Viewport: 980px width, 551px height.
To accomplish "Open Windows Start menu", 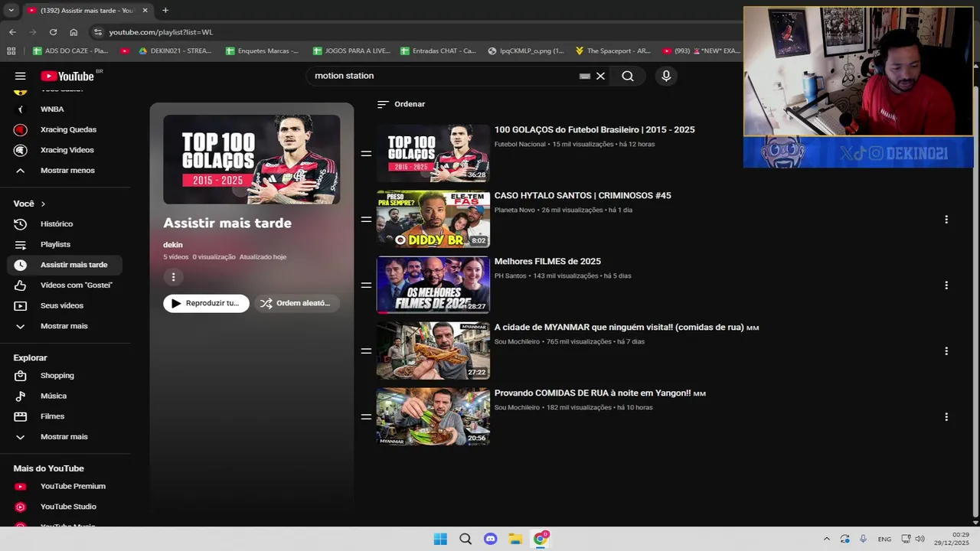I will pos(440,539).
